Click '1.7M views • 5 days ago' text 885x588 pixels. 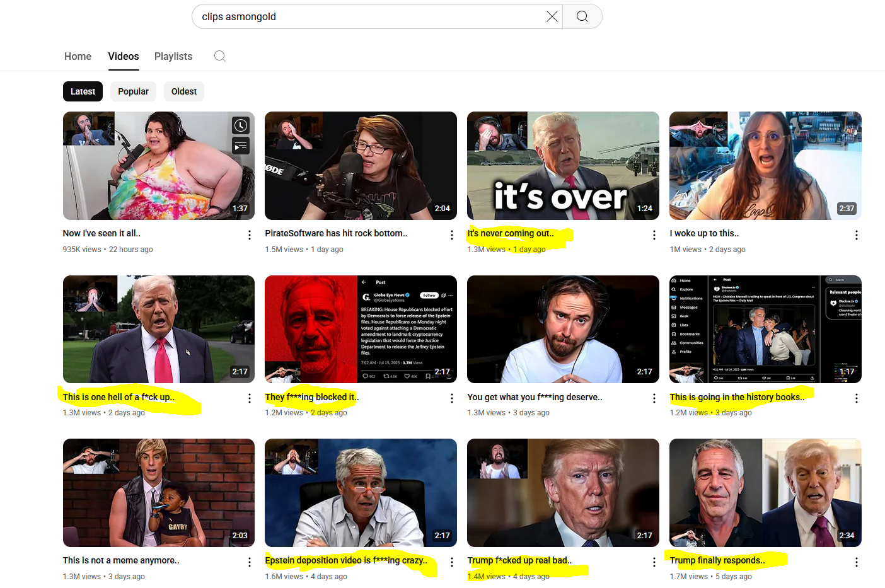[710, 577]
